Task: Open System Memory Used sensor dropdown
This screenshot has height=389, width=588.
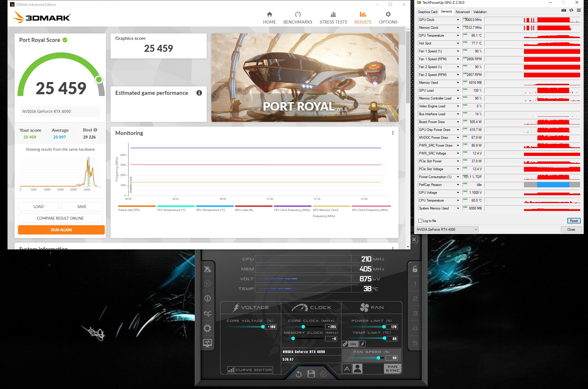Action: [x=458, y=208]
